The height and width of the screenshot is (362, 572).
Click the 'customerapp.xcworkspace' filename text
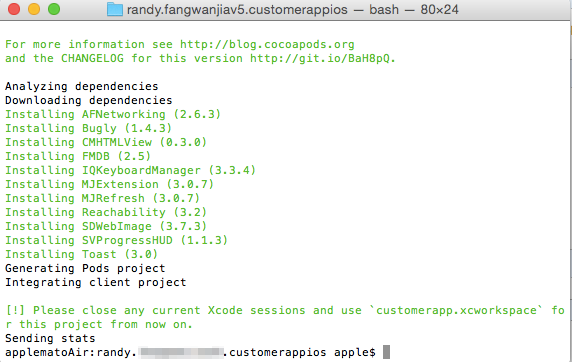[x=456, y=310]
